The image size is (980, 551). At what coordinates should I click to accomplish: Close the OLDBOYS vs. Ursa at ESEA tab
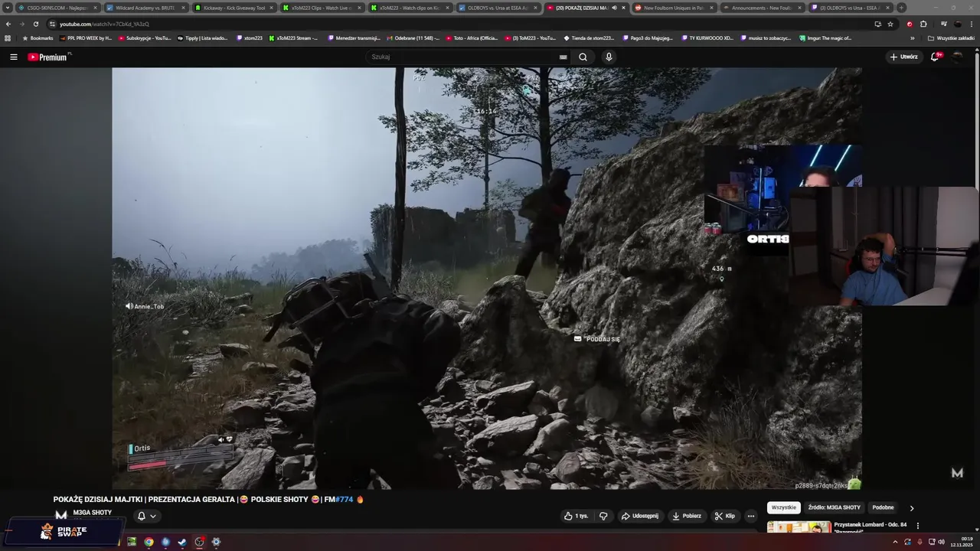click(535, 8)
